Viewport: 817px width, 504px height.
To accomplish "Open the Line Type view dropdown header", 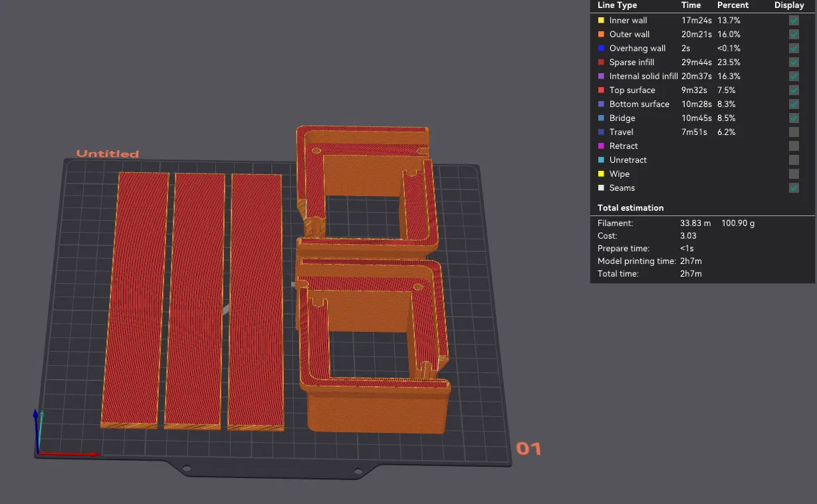I will tap(617, 5).
